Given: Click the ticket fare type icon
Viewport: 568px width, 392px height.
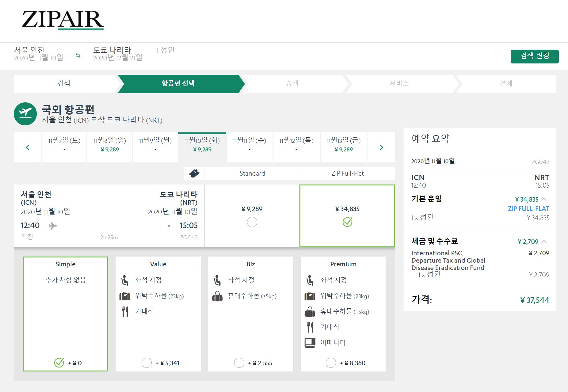Looking at the screenshot, I should coord(194,173).
